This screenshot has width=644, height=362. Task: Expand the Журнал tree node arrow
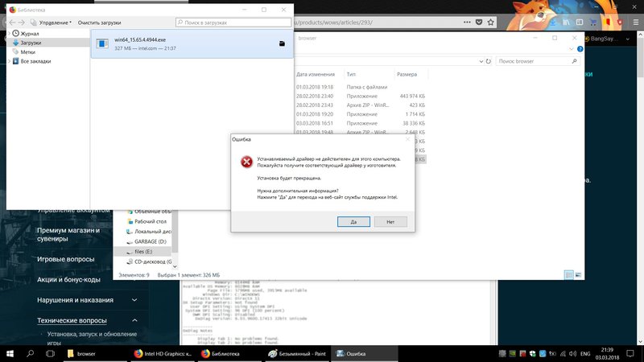(10, 33)
